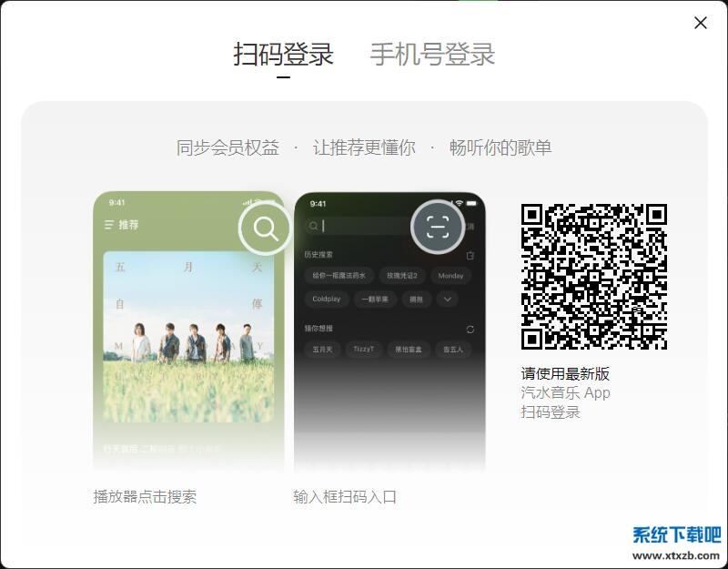Select the 扫码登录 tab
Image resolution: width=728 pixels, height=569 pixels.
pos(284,56)
